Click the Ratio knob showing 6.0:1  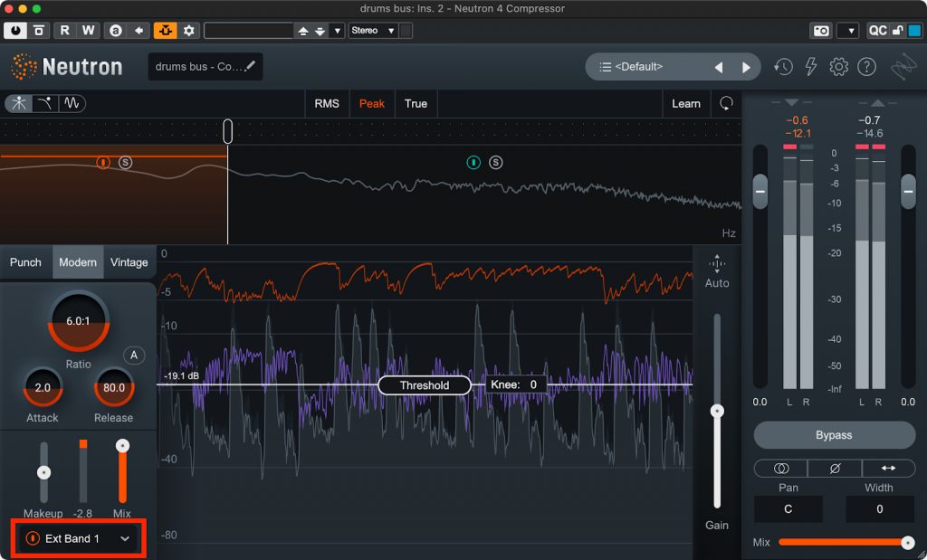78,321
